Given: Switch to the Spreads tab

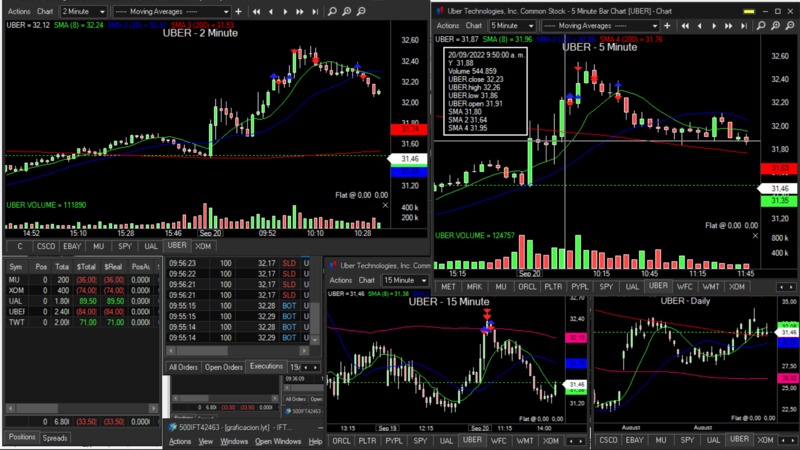Looking at the screenshot, I should (x=55, y=438).
